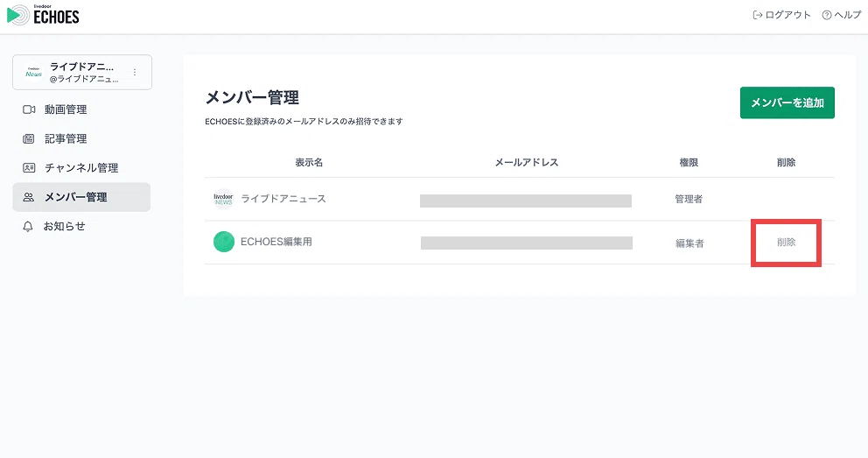868x458 pixels.
Task: Open 動画管理 in the sidebar
Action: pyautogui.click(x=81, y=109)
